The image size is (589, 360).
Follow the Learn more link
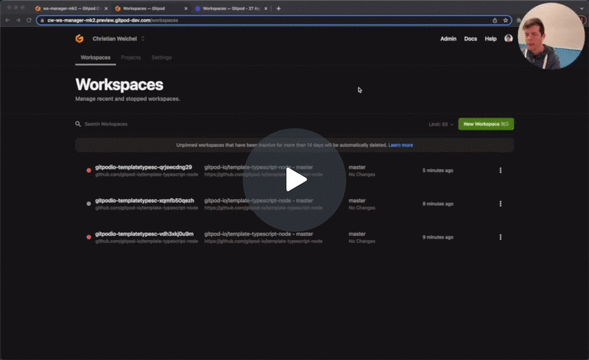tap(400, 145)
